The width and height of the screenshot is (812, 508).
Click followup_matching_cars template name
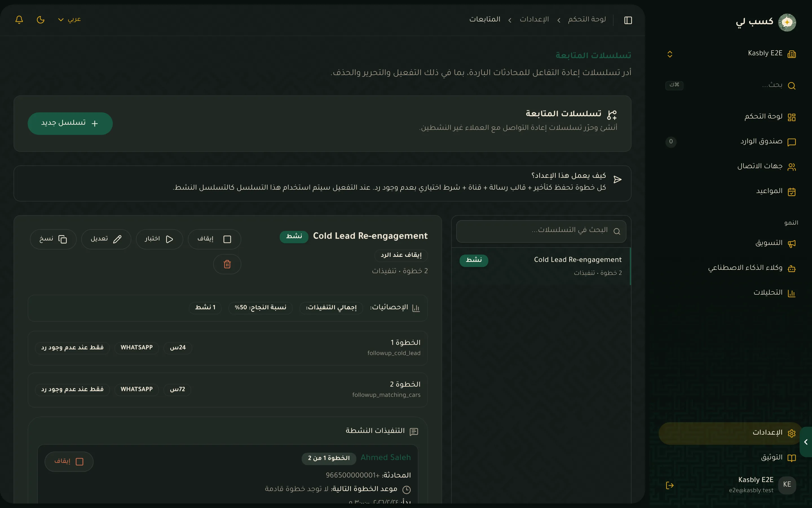click(x=386, y=395)
